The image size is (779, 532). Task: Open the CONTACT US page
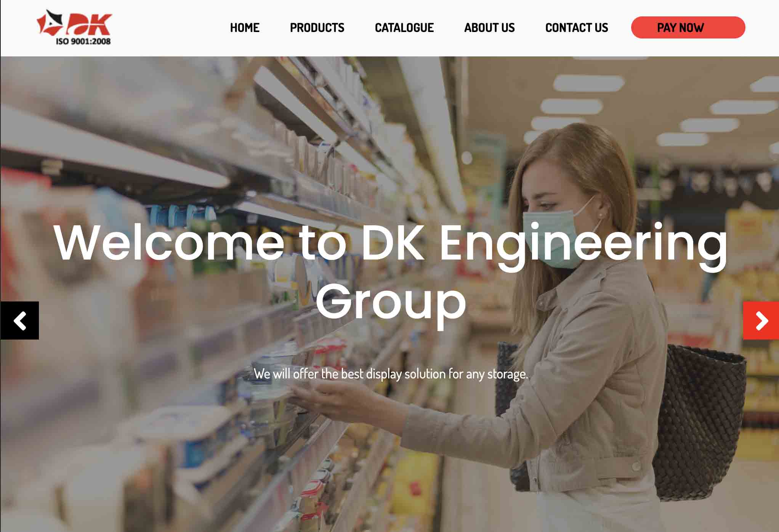tap(577, 27)
